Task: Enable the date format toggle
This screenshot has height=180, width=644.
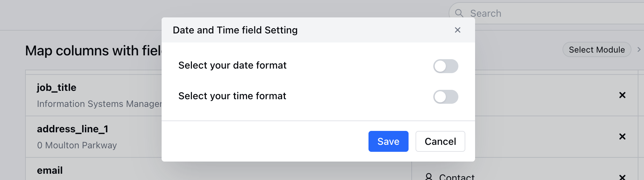Action: [x=445, y=66]
